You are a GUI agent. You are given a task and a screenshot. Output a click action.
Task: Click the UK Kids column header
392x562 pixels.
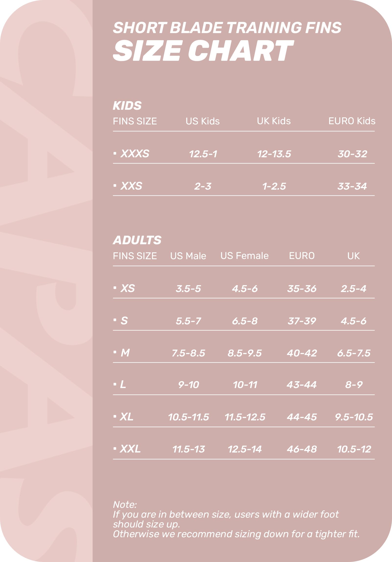click(274, 121)
